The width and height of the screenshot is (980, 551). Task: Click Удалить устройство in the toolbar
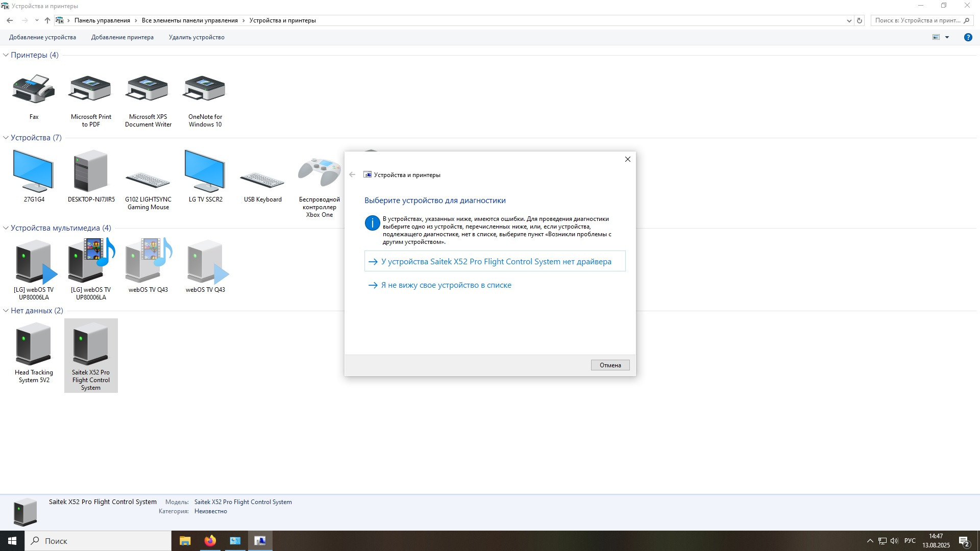[x=197, y=37]
